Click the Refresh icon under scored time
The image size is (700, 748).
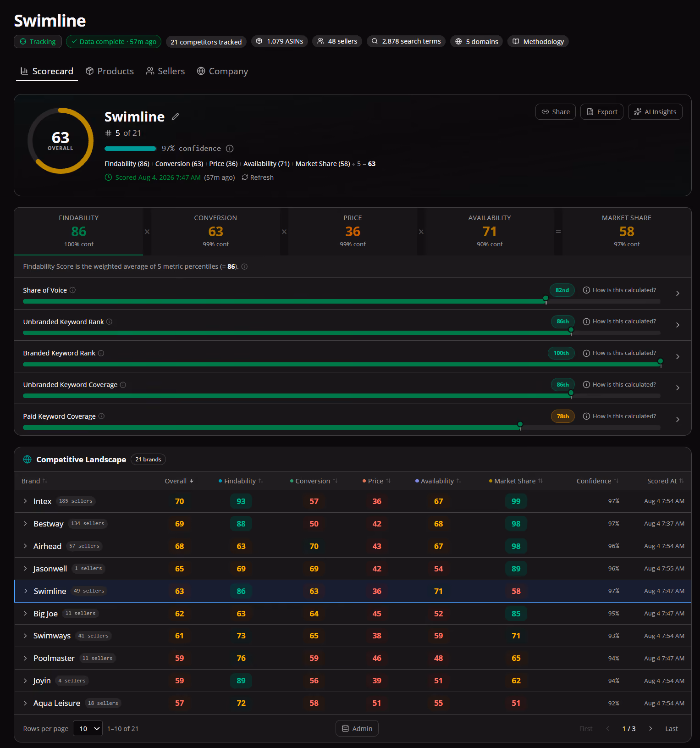245,177
